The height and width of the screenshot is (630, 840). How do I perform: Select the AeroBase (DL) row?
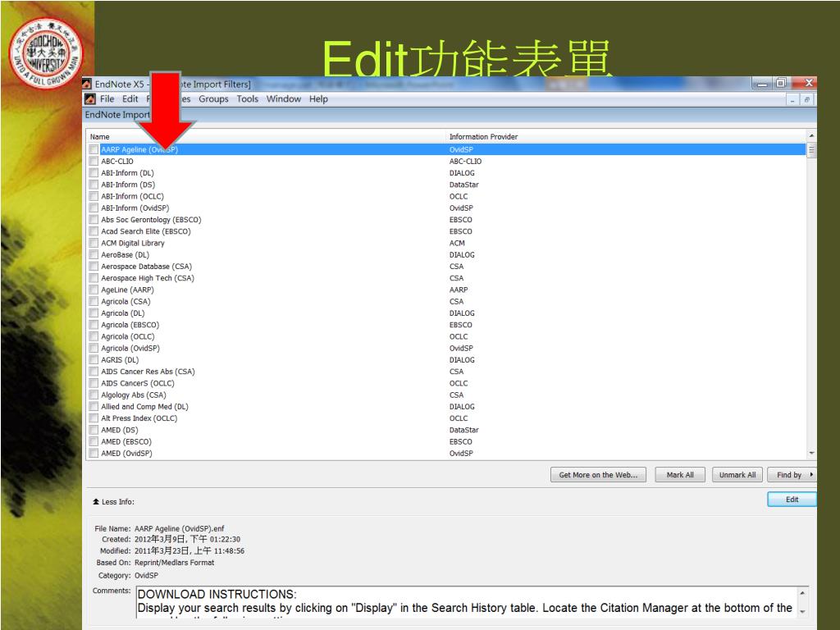[447, 255]
